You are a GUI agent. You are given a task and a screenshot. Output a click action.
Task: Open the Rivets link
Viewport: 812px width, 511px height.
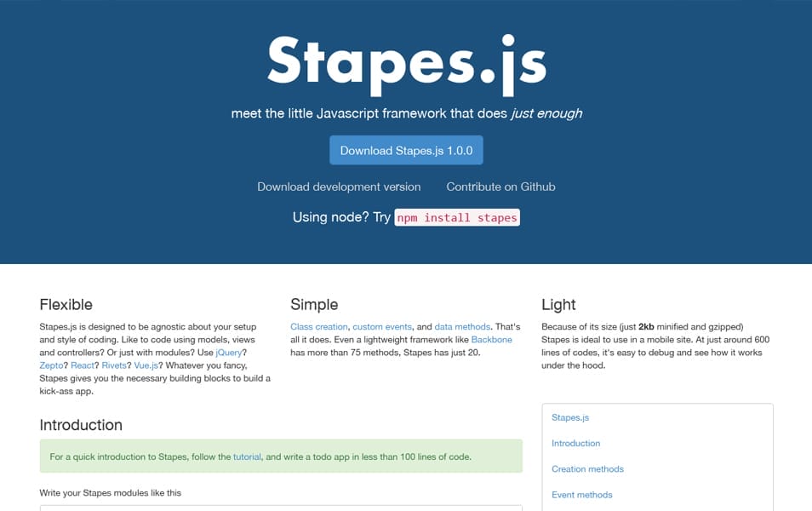114,365
